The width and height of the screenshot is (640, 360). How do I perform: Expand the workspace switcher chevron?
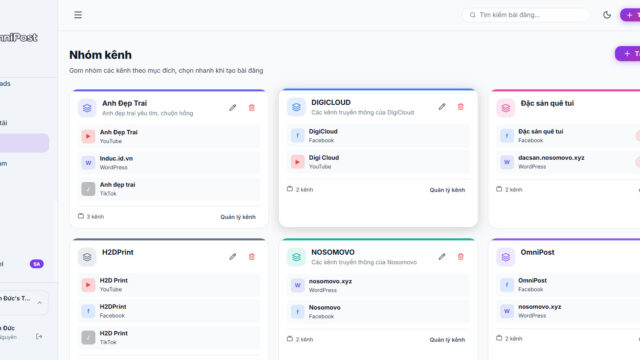40,302
